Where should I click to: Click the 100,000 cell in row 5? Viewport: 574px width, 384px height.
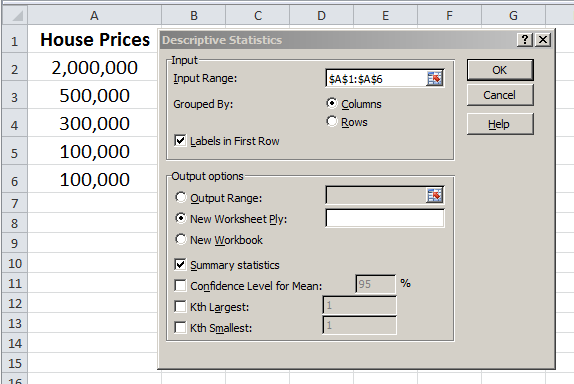pos(94,151)
